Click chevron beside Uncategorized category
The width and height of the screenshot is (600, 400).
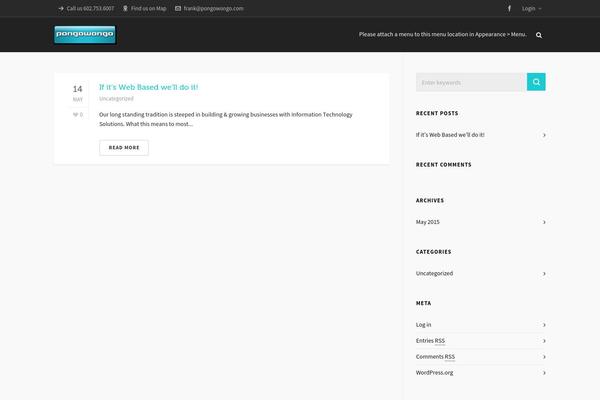[544, 274]
